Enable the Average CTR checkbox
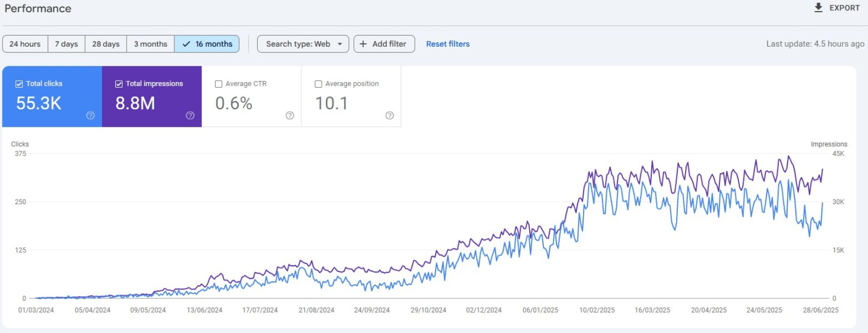 click(x=219, y=84)
